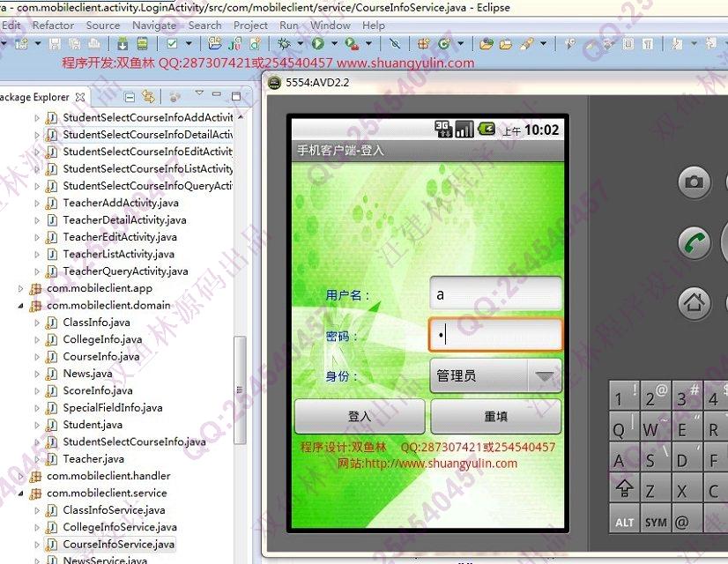This screenshot has height=564, width=728.
Task: Click the 登入 login button
Action: [360, 417]
